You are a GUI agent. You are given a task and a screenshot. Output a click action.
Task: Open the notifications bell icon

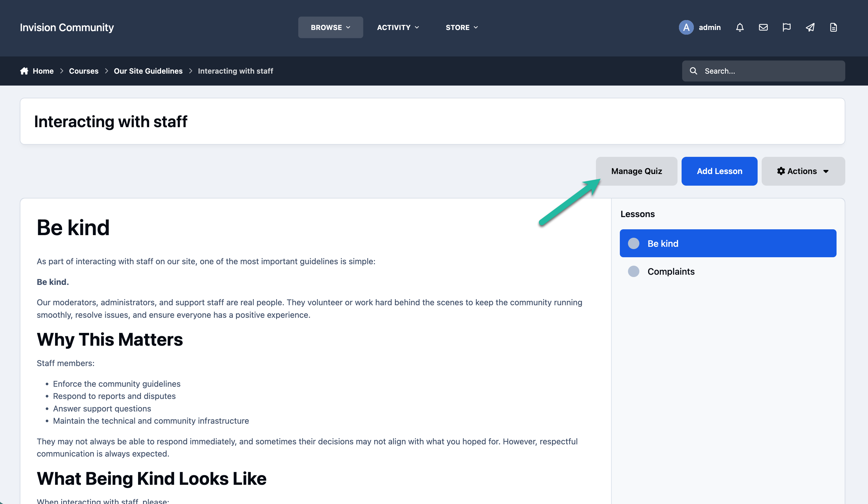pyautogui.click(x=740, y=27)
